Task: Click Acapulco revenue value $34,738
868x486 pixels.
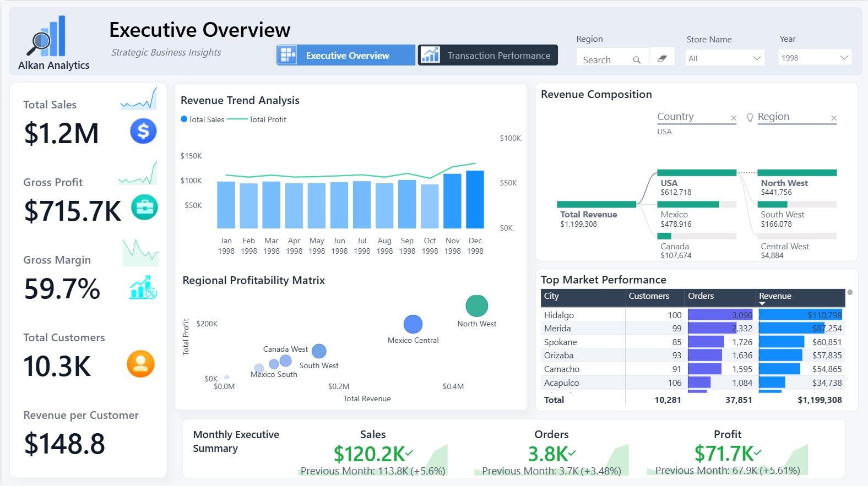Action: click(827, 383)
